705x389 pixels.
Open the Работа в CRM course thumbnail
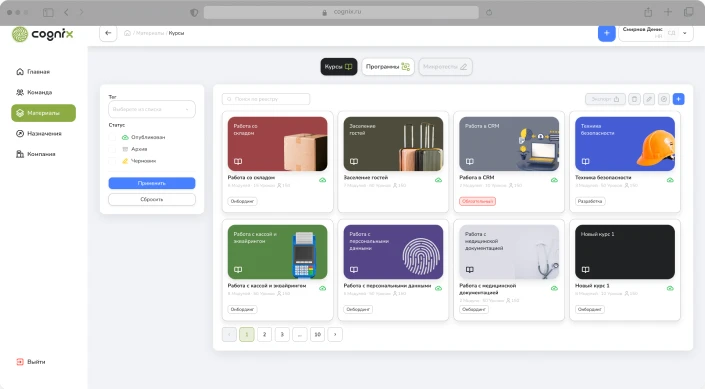pyautogui.click(x=509, y=144)
